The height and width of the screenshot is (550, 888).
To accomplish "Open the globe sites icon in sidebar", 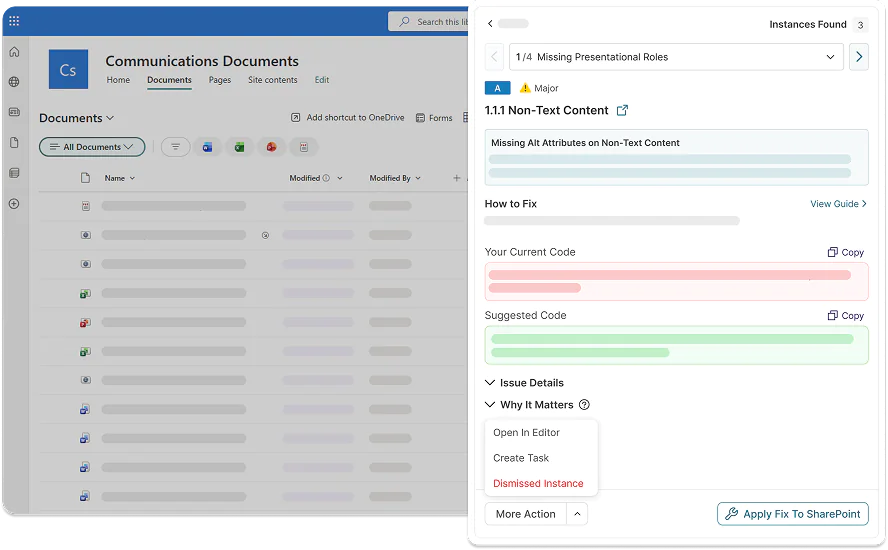I will [x=14, y=82].
